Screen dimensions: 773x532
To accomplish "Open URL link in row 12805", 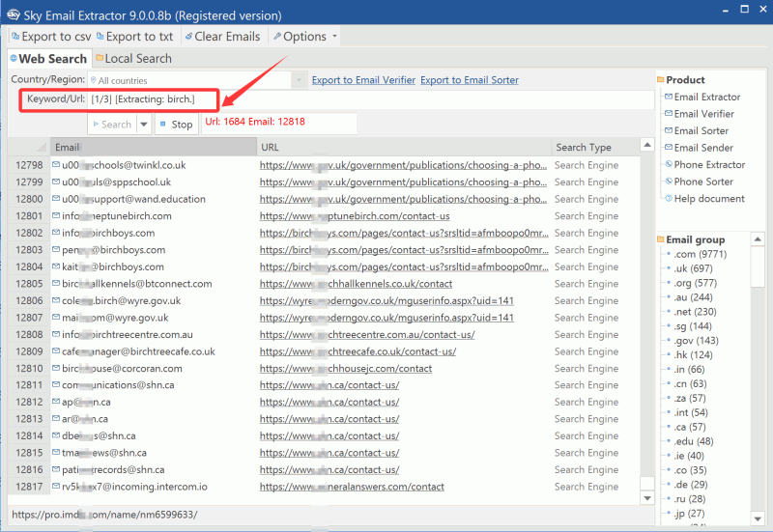I will click(356, 284).
